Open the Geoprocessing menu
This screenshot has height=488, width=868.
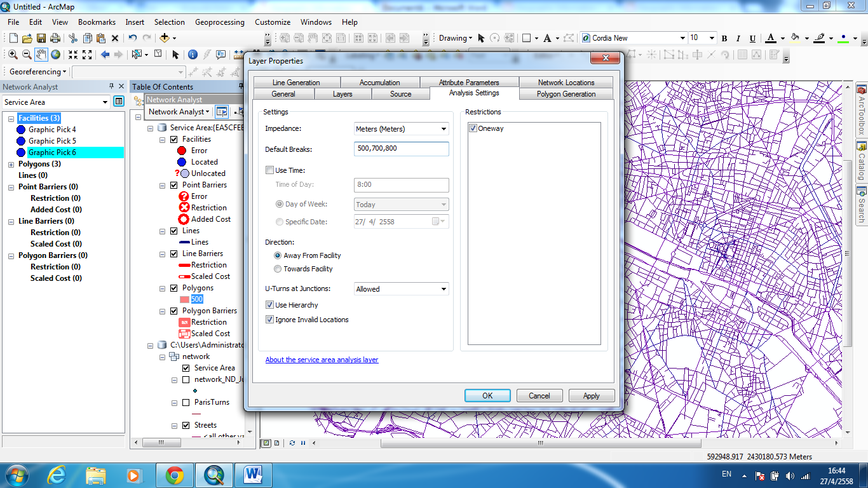pos(220,22)
